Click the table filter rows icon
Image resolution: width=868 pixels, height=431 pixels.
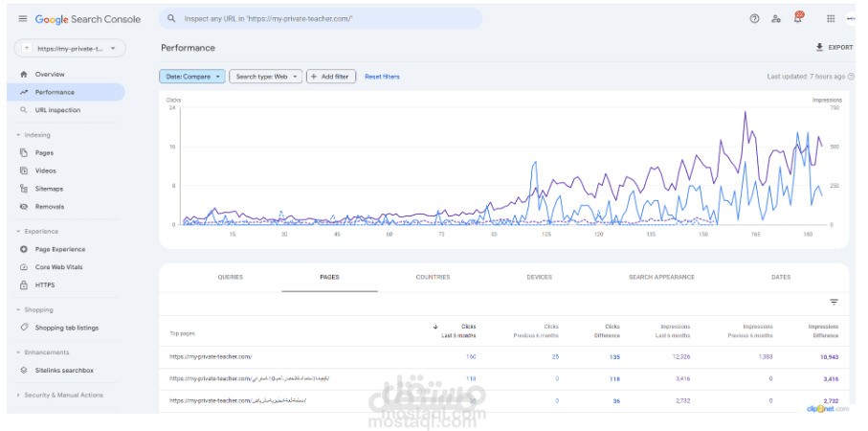click(x=834, y=302)
